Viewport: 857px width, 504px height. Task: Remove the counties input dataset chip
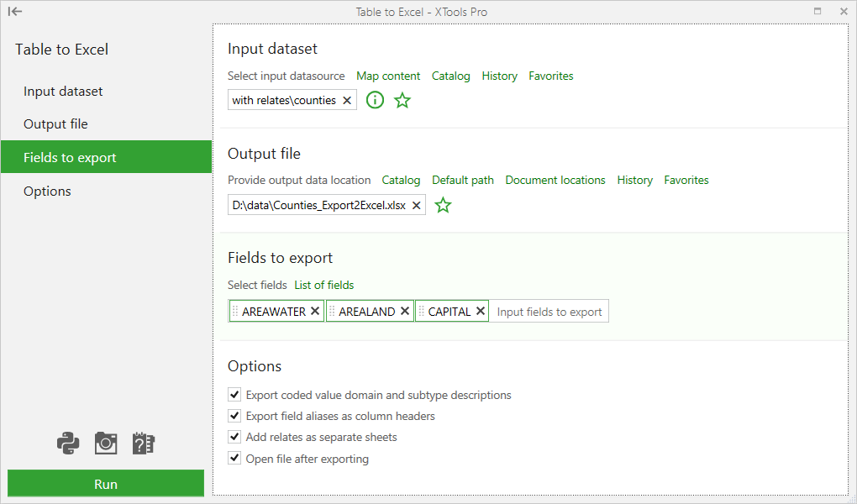point(346,99)
